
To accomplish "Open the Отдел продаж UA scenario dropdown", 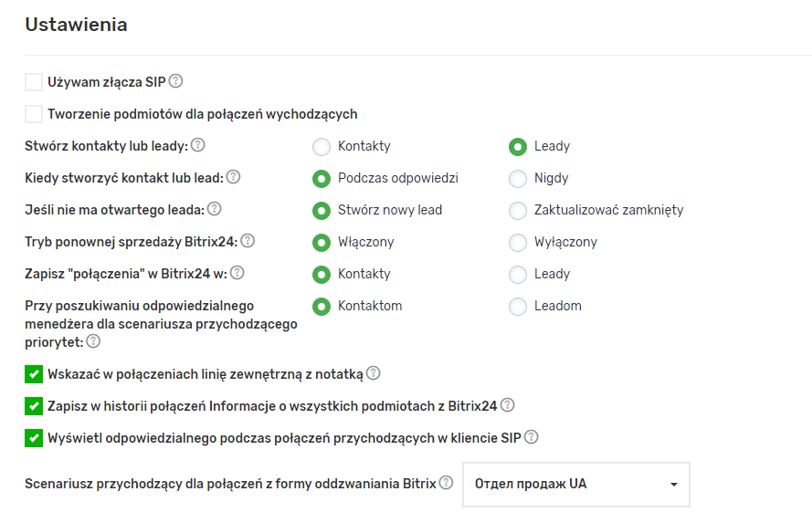I will (x=576, y=484).
